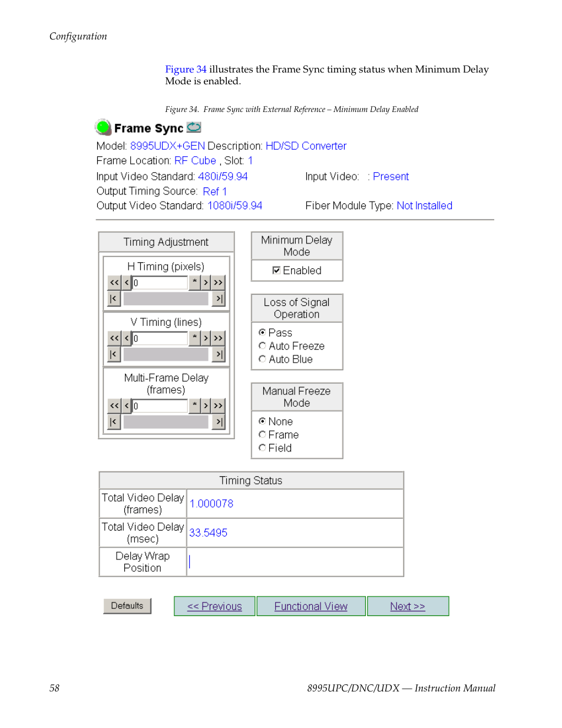562x728 pixels.
Task: Click the Delay Wrap Position indicator cell
Action: pyautogui.click(x=295, y=562)
